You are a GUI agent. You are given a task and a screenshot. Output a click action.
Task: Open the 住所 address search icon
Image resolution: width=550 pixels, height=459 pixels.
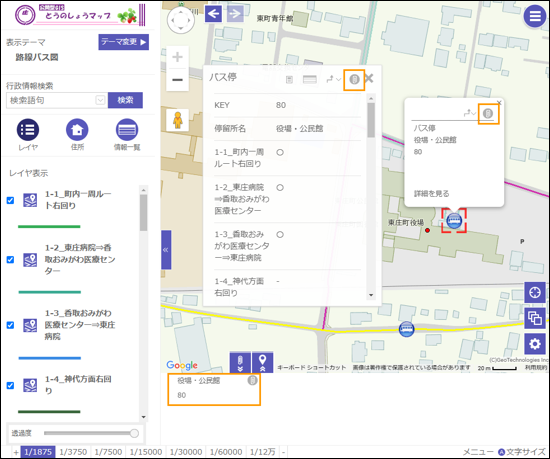tap(77, 130)
